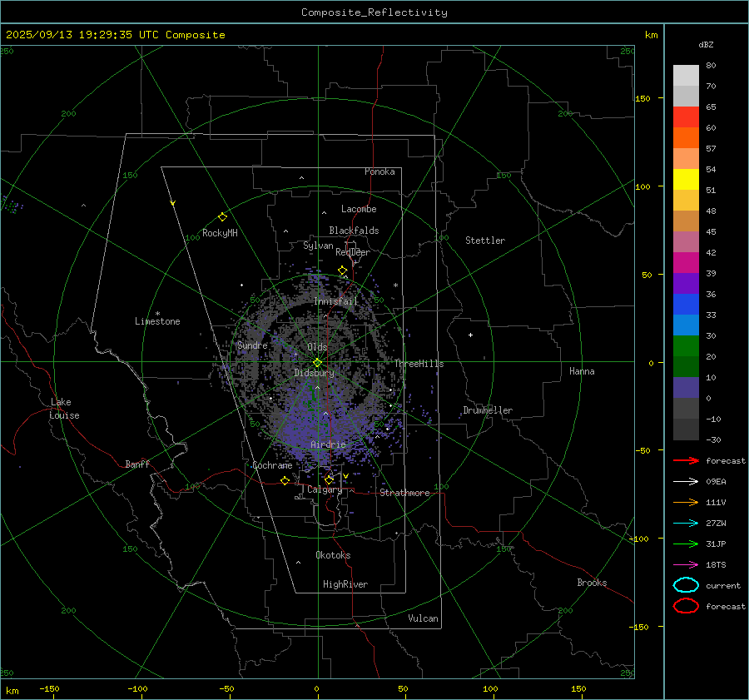Viewport: 749px width, 700px height.
Task: Click the yellow diamond right of Cochrane
Action: pos(285,481)
